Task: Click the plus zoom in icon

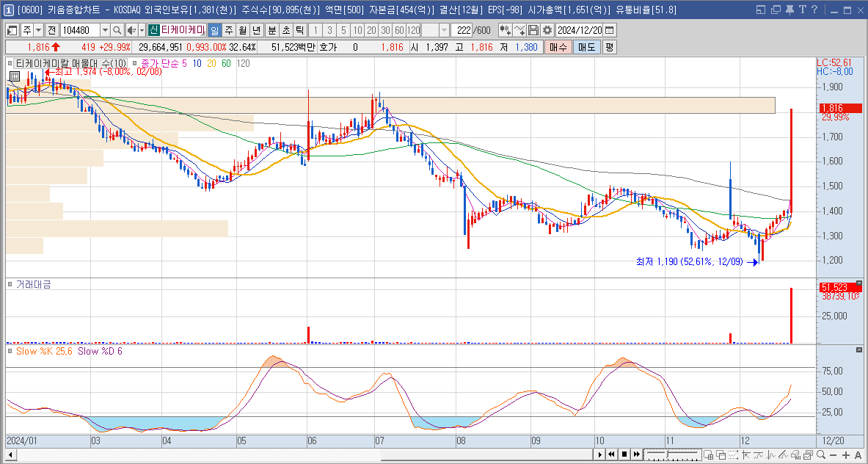Action: pyautogui.click(x=846, y=454)
